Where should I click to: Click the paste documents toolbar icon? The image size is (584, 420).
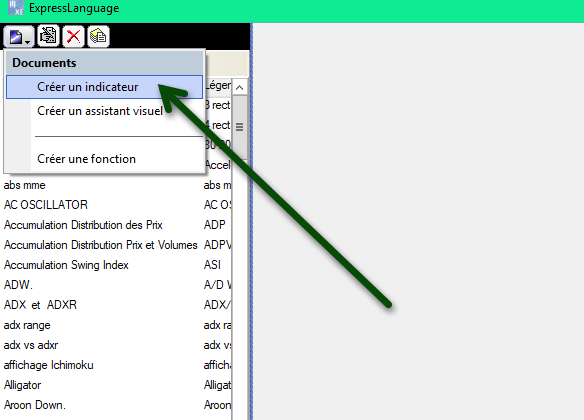click(x=98, y=36)
